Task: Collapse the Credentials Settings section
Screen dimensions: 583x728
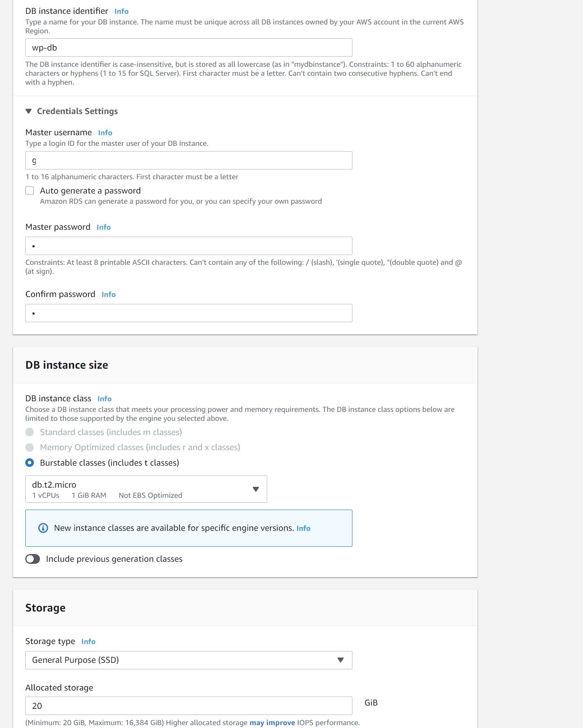Action: [29, 111]
